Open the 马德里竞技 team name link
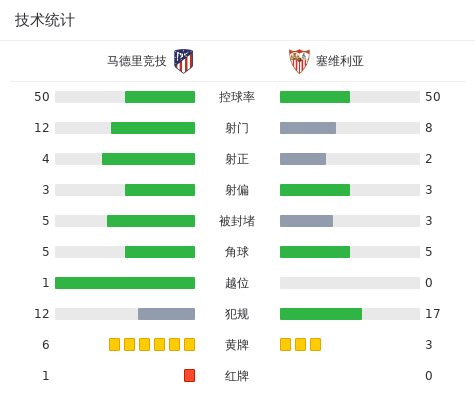The height and width of the screenshot is (393, 475). click(137, 61)
